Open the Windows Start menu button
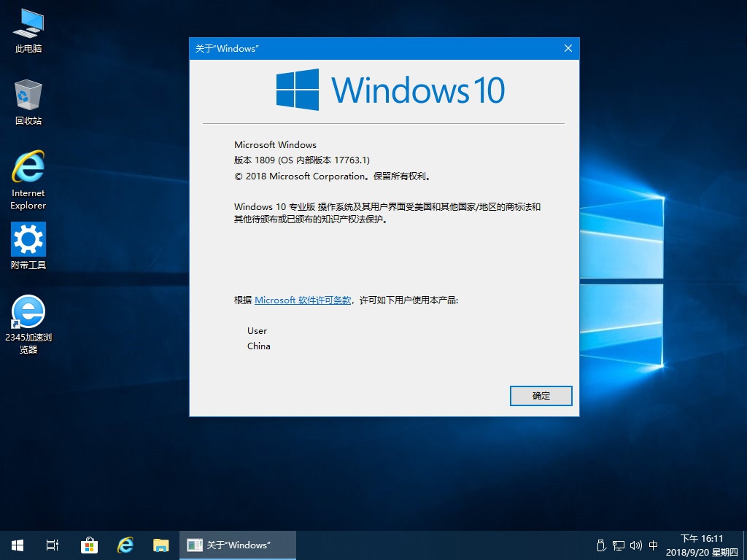This screenshot has width=747, height=560. tap(18, 545)
